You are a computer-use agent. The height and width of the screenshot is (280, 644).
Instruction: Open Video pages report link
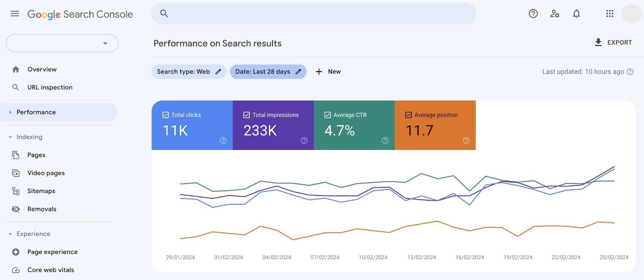click(46, 173)
